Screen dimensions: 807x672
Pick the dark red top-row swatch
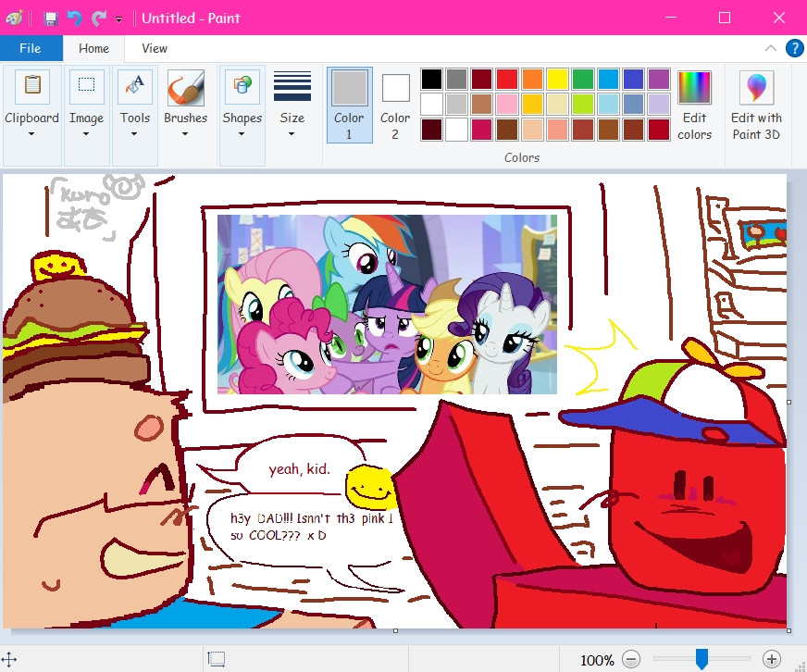click(482, 80)
